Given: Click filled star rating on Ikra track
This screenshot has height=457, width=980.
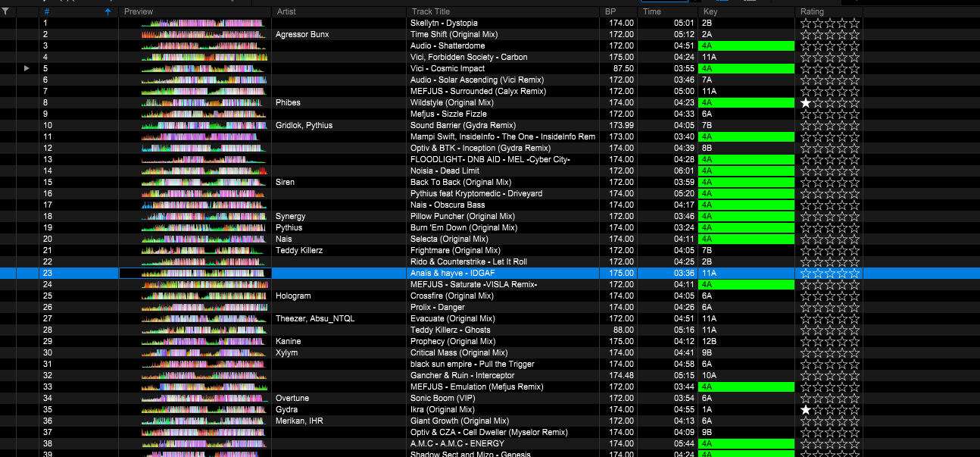Looking at the screenshot, I should click(806, 409).
